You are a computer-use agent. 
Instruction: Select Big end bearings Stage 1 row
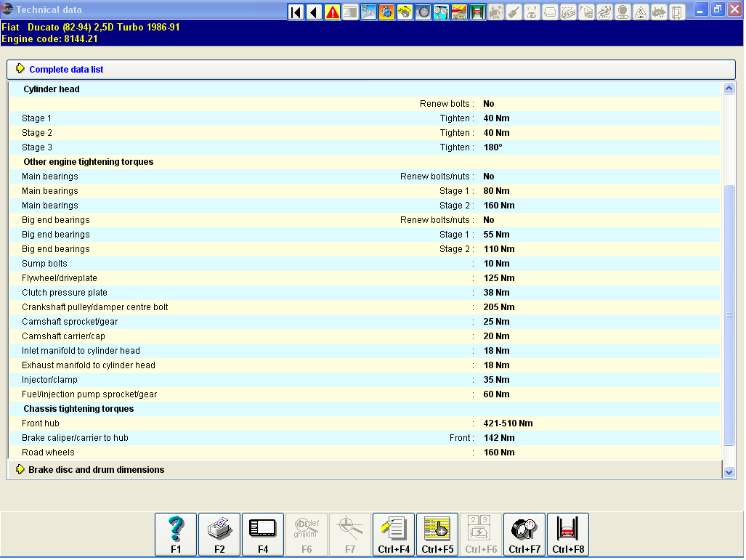pos(365,234)
